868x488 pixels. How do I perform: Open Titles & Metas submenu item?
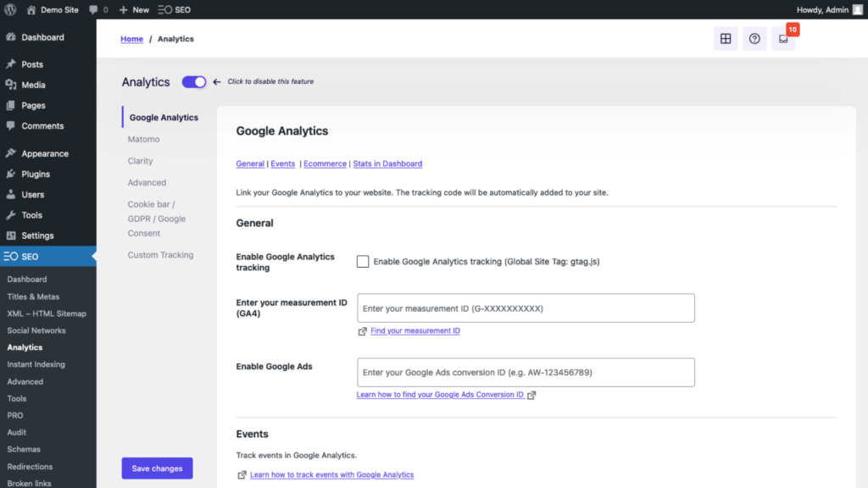(33, 297)
